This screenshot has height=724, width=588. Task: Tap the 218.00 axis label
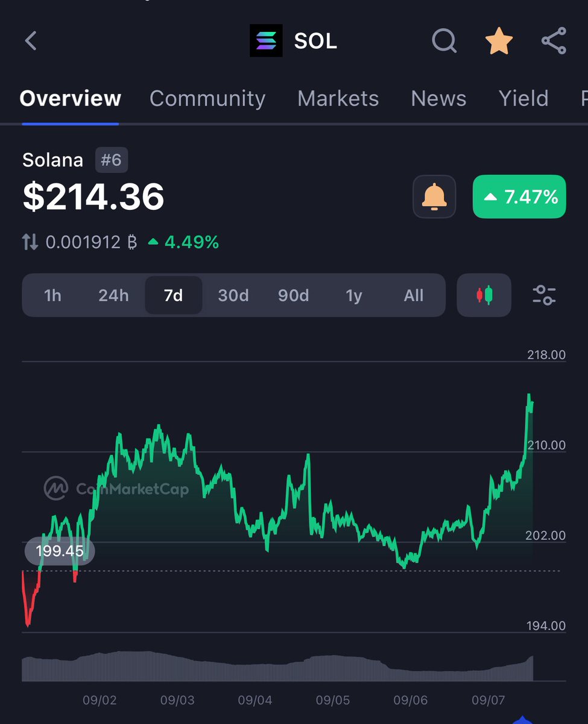(546, 355)
